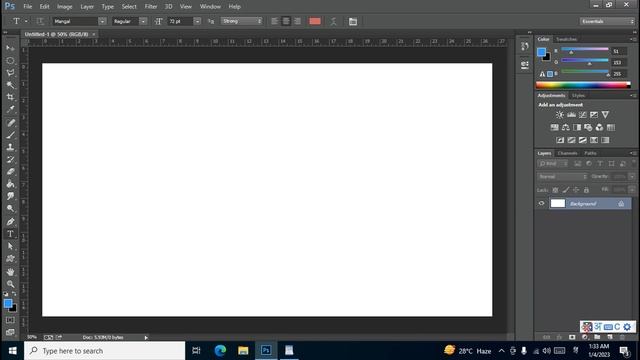Select the Eraser tool
Image resolution: width=640 pixels, height=360 pixels.
click(x=10, y=172)
